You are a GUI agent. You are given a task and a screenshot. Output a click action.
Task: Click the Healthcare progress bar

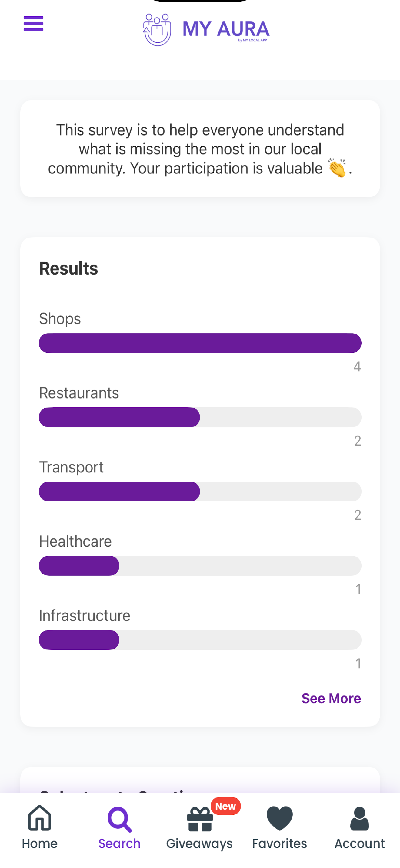[200, 565]
